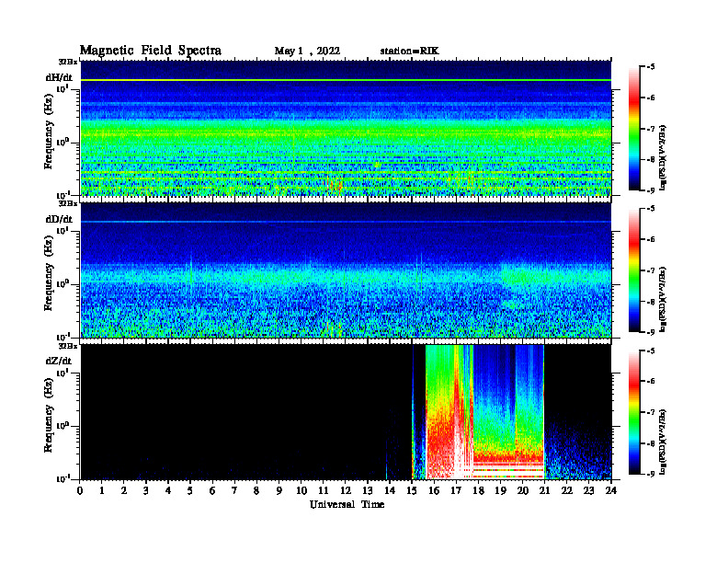The width and height of the screenshot is (728, 563).
Task: Click the dH/dt spectrogram plot area
Action: pyautogui.click(x=346, y=128)
